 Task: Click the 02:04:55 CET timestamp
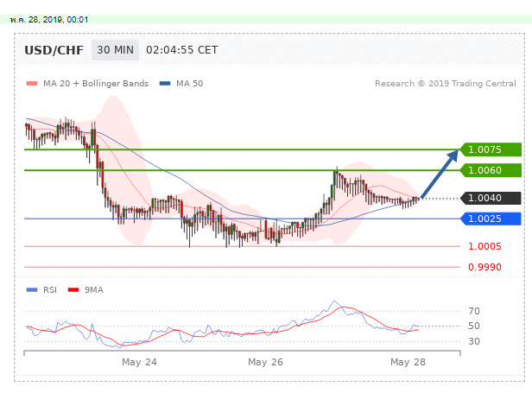[182, 50]
